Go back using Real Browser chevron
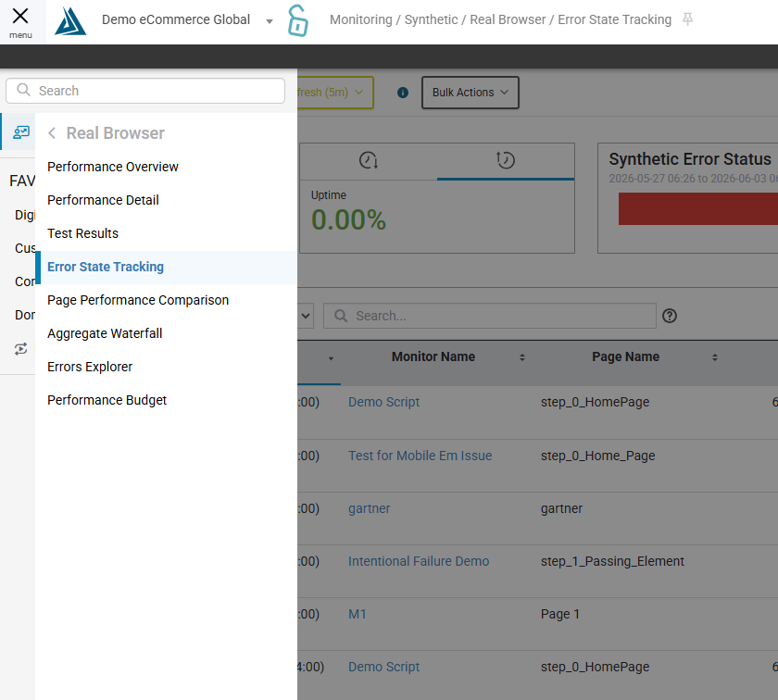This screenshot has width=778, height=700. tap(52, 133)
